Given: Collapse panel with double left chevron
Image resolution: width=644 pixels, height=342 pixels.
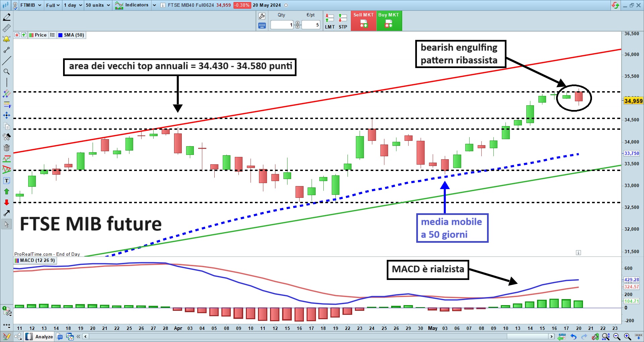Looking at the screenshot, I should click(78, 337).
